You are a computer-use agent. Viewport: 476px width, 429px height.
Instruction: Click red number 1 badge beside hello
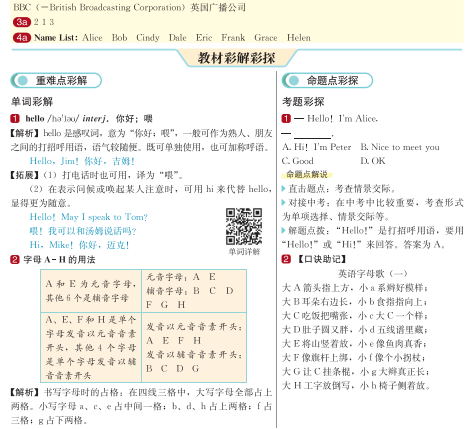[x=15, y=118]
